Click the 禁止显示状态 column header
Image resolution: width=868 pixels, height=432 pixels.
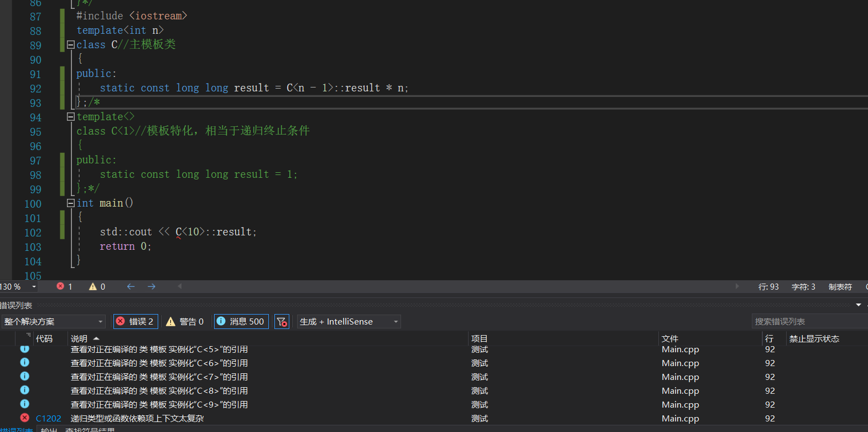point(814,338)
